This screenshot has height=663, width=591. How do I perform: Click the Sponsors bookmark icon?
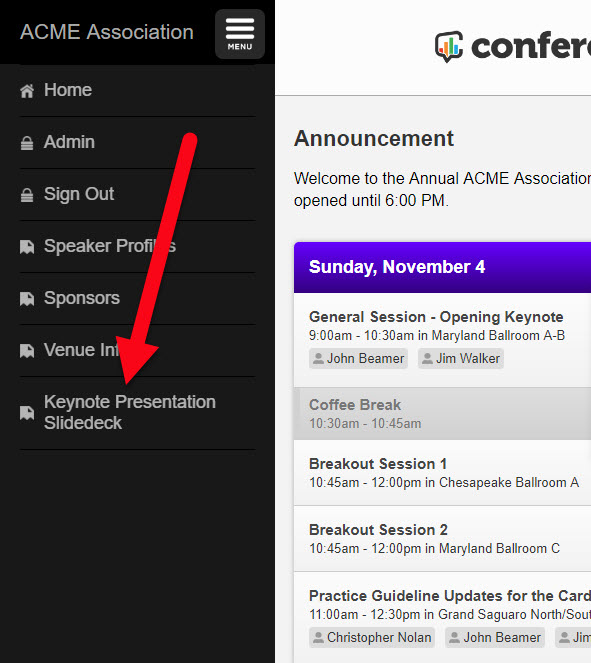click(x=27, y=299)
